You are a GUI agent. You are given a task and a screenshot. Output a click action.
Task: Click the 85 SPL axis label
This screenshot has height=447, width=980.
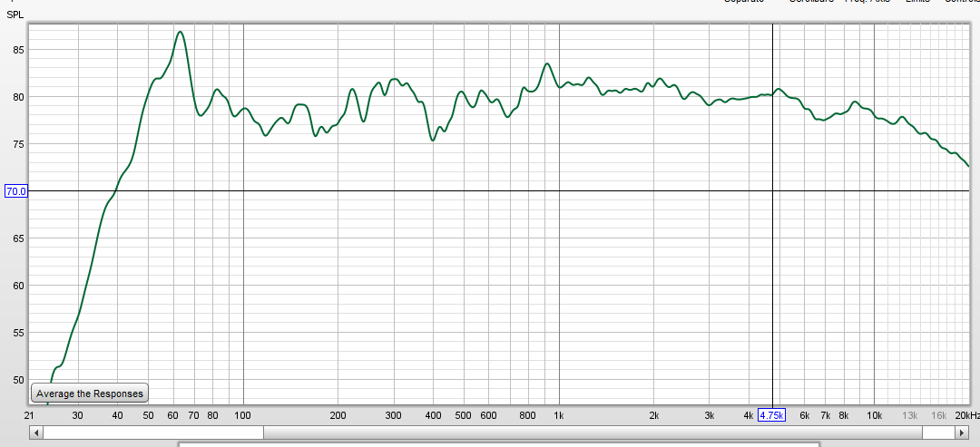coord(19,49)
